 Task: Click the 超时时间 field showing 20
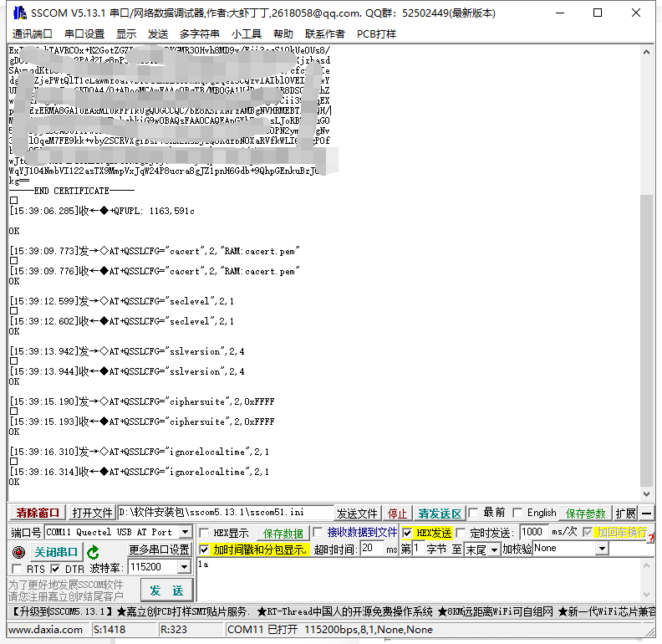372,548
